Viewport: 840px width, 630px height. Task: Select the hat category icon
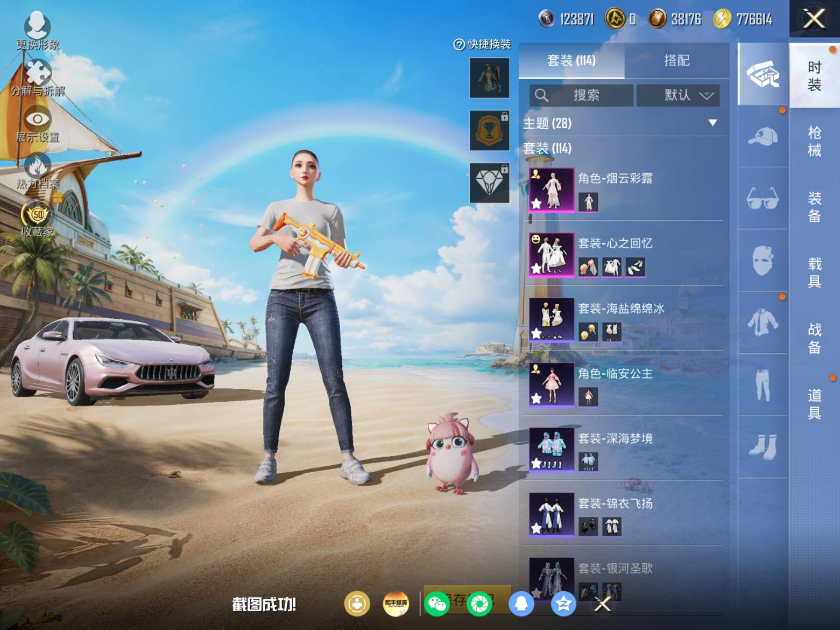[x=763, y=136]
